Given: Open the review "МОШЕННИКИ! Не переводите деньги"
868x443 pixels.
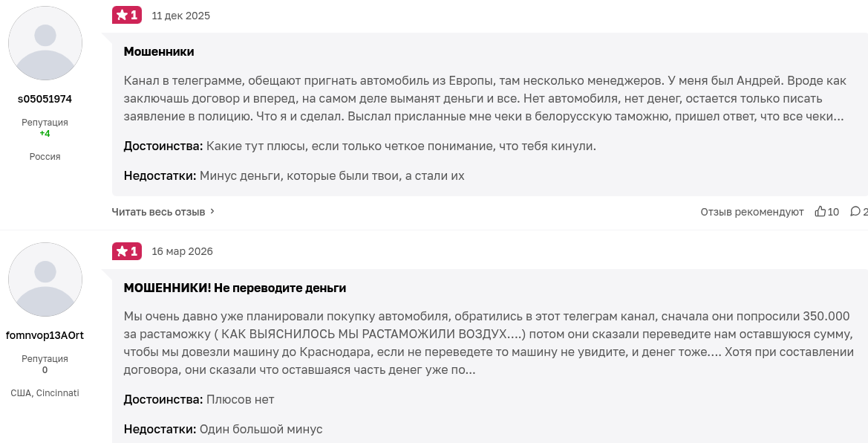Looking at the screenshot, I should click(x=235, y=288).
